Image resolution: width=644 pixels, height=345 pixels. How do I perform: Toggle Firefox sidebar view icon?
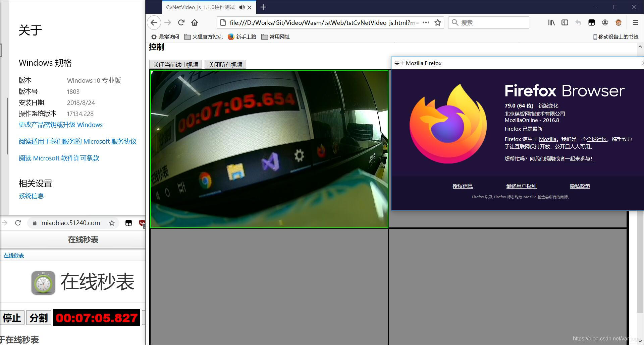(x=565, y=22)
